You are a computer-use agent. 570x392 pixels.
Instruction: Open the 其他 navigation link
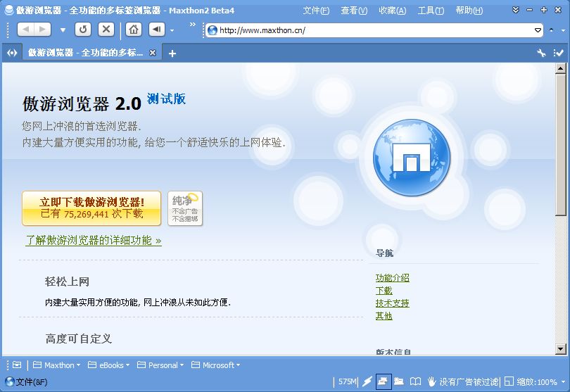[x=384, y=315]
